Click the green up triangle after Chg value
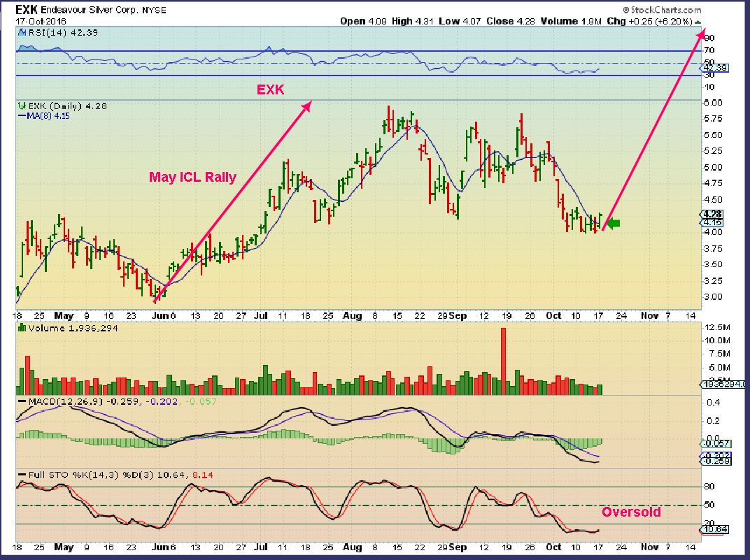The image size is (750, 560). (698, 22)
